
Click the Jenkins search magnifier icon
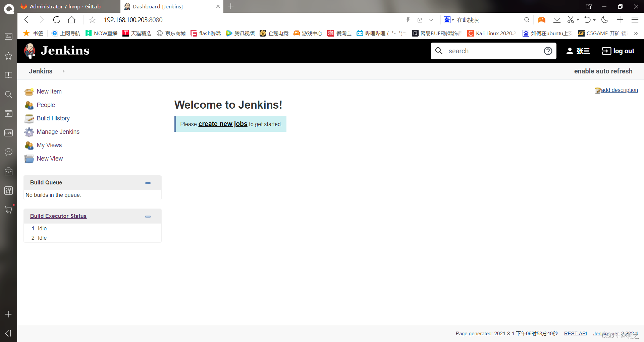(x=439, y=51)
